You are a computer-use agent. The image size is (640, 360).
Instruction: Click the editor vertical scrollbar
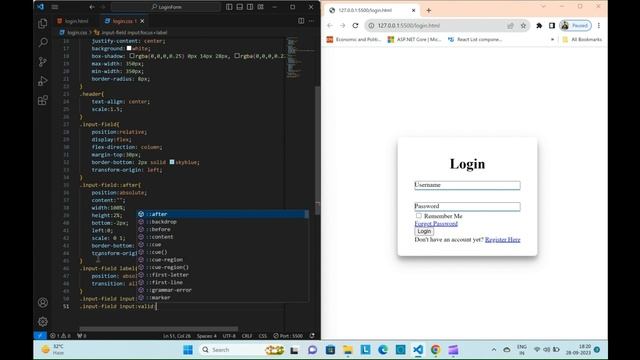(318, 150)
